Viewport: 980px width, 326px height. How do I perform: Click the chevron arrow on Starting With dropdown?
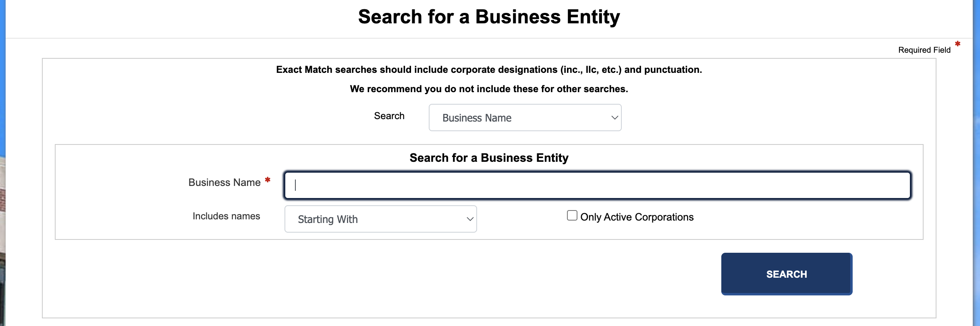[x=470, y=219]
